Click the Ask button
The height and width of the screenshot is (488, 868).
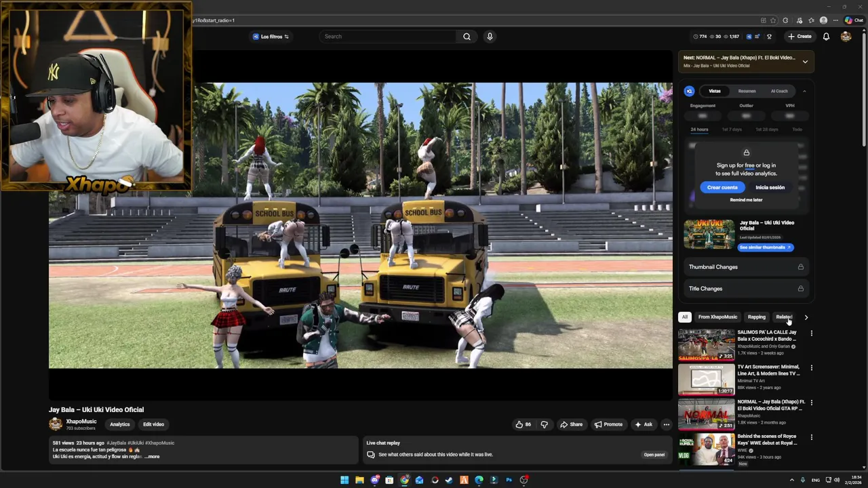(643, 424)
